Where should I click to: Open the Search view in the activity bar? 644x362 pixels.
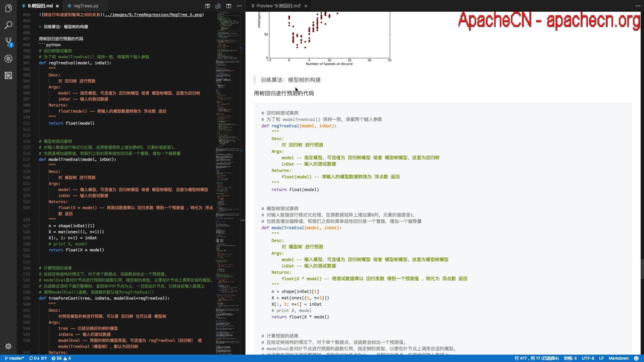8,25
